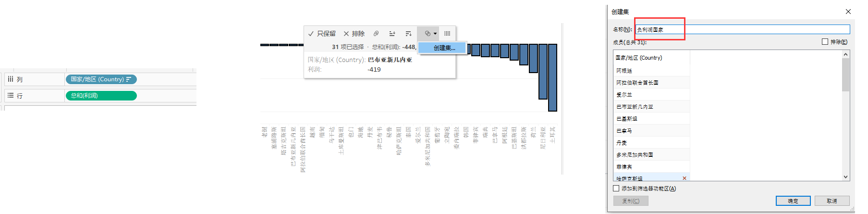Click the 31 项已选择 summary text
Image resolution: width=868 pixels, height=214 pixels.
348,47
